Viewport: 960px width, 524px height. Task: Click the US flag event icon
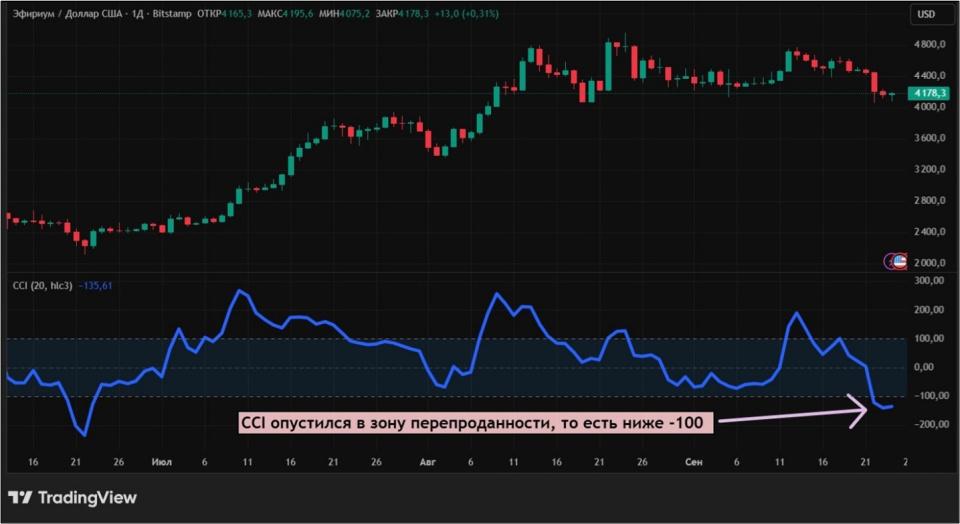[898, 261]
